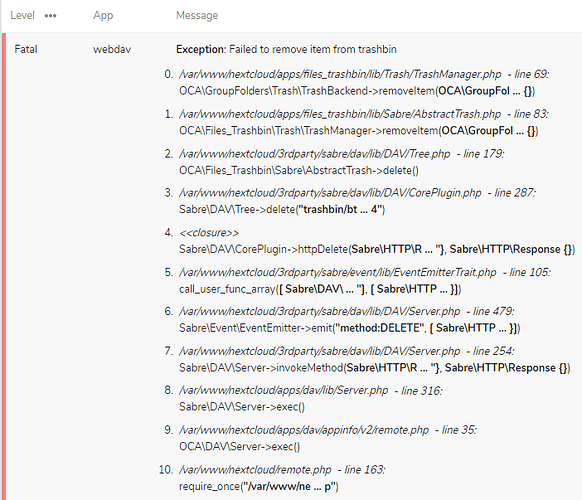Click the Tree.php line 179 path
Screen dimensions: 582x500
(x=341, y=154)
